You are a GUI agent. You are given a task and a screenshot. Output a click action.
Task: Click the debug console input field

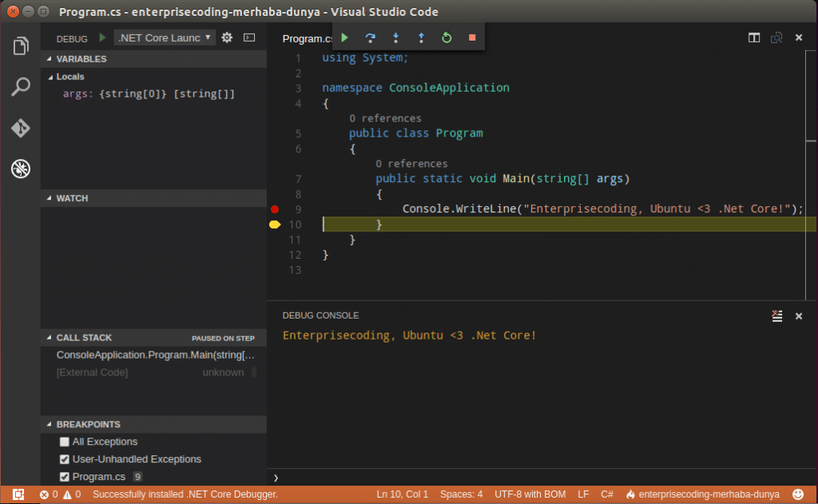click(542, 478)
